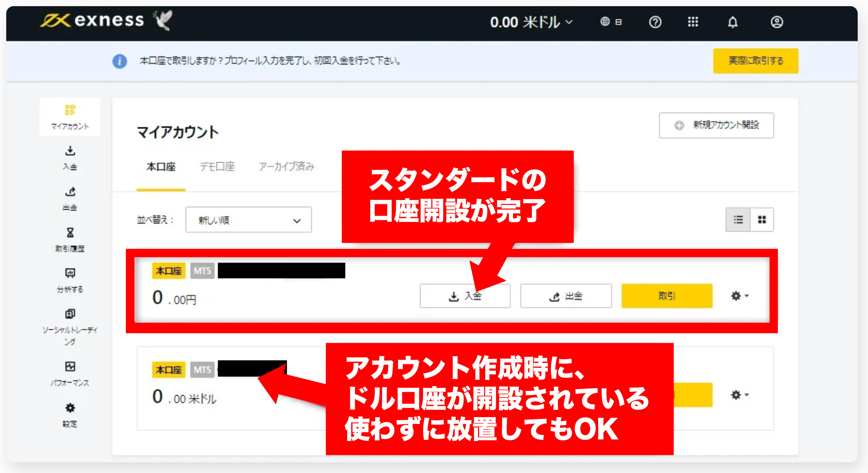Expand the yen account gear menu

pyautogui.click(x=740, y=296)
